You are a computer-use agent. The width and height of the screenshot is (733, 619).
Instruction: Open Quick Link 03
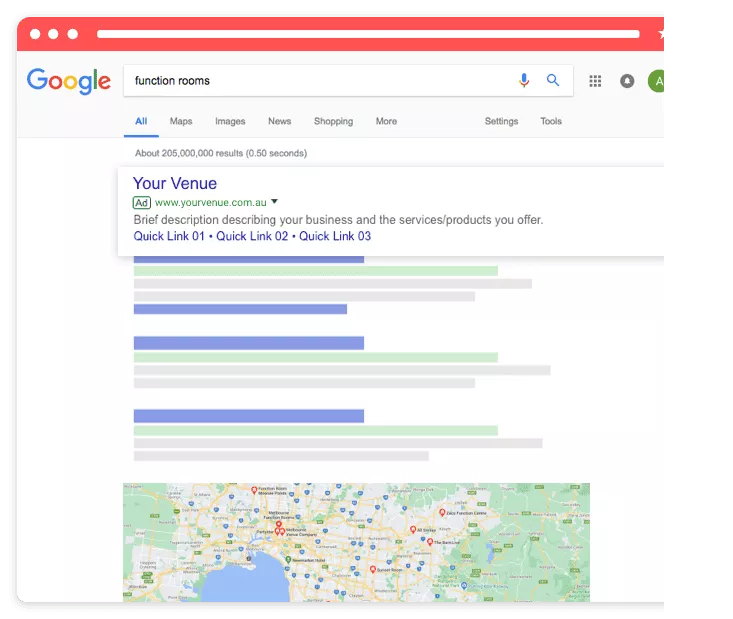point(335,236)
